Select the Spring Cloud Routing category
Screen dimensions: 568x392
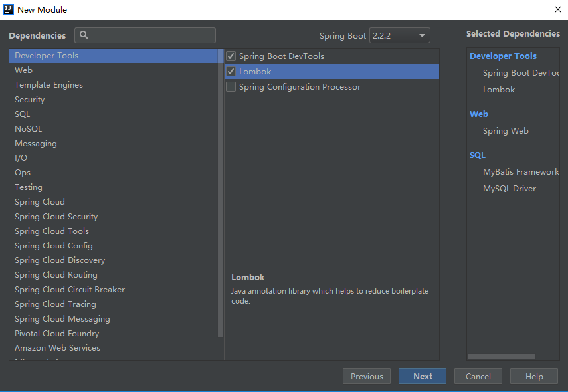[114, 275]
